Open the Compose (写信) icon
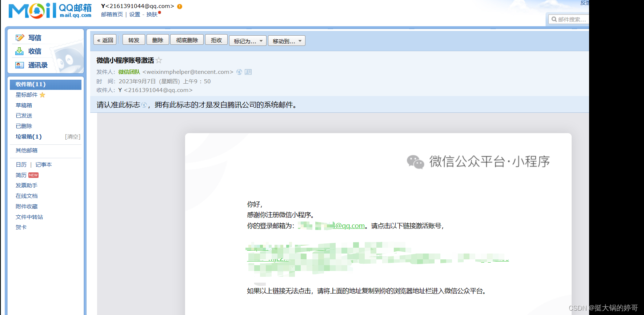Screen dimensions: 644x315 tap(20, 38)
